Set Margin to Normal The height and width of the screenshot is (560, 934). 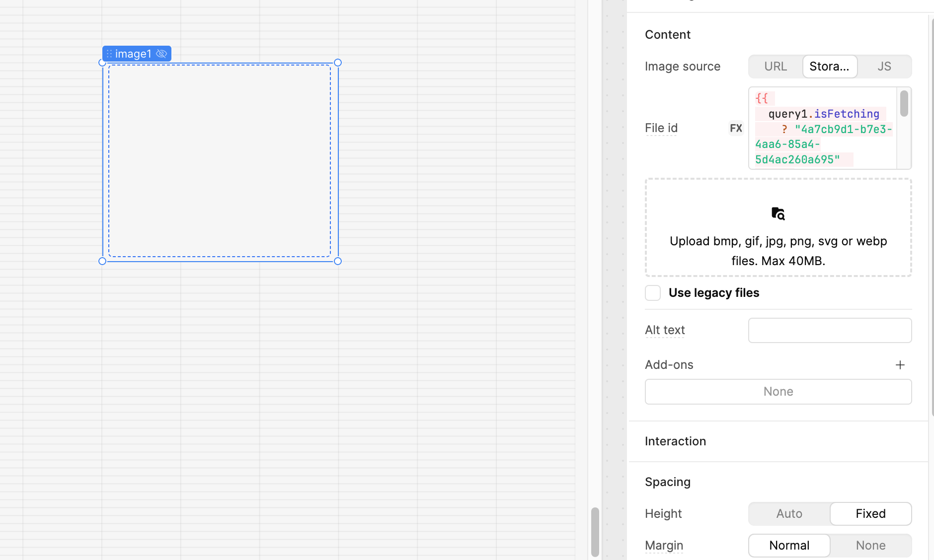tap(789, 546)
